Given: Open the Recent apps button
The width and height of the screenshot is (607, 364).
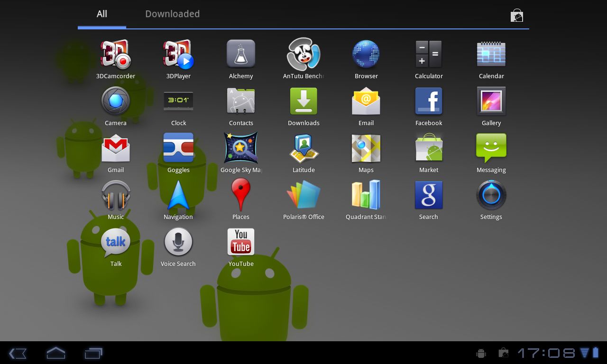Looking at the screenshot, I should [93, 353].
